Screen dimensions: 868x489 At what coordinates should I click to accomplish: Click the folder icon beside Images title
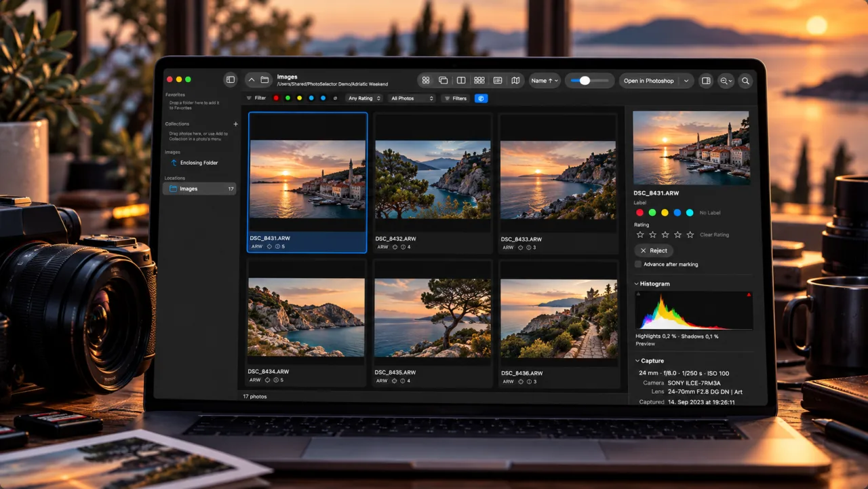pyautogui.click(x=264, y=80)
